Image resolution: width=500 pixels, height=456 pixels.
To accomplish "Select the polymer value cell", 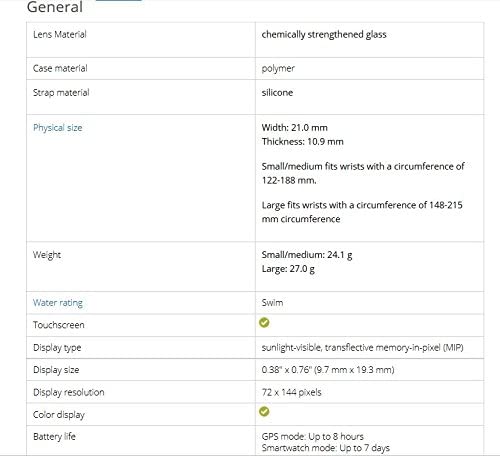I will click(x=369, y=69).
